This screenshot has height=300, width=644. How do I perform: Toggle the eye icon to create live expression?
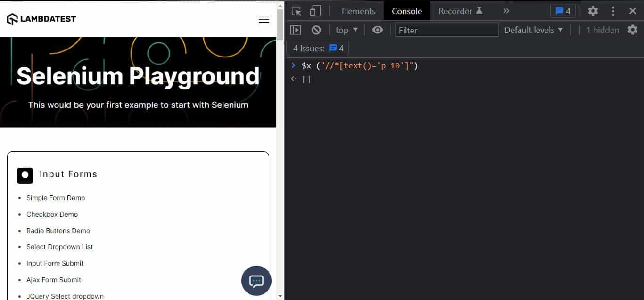pos(377,30)
